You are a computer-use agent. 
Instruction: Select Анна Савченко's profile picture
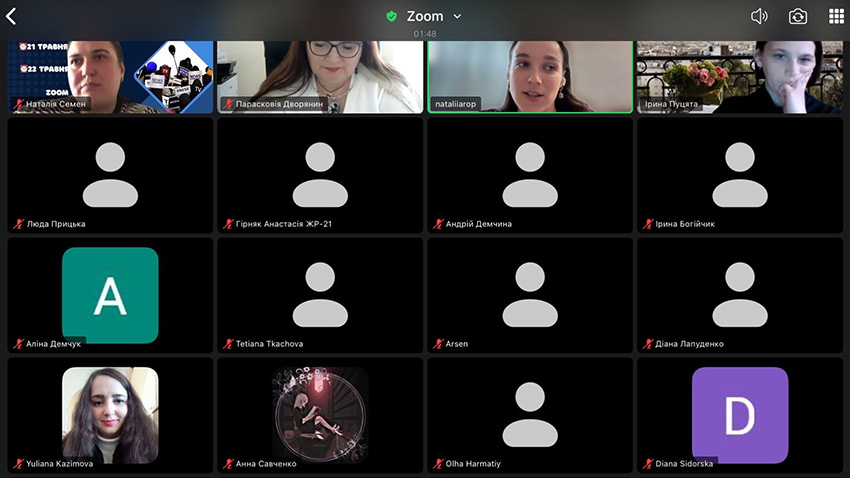(320, 413)
